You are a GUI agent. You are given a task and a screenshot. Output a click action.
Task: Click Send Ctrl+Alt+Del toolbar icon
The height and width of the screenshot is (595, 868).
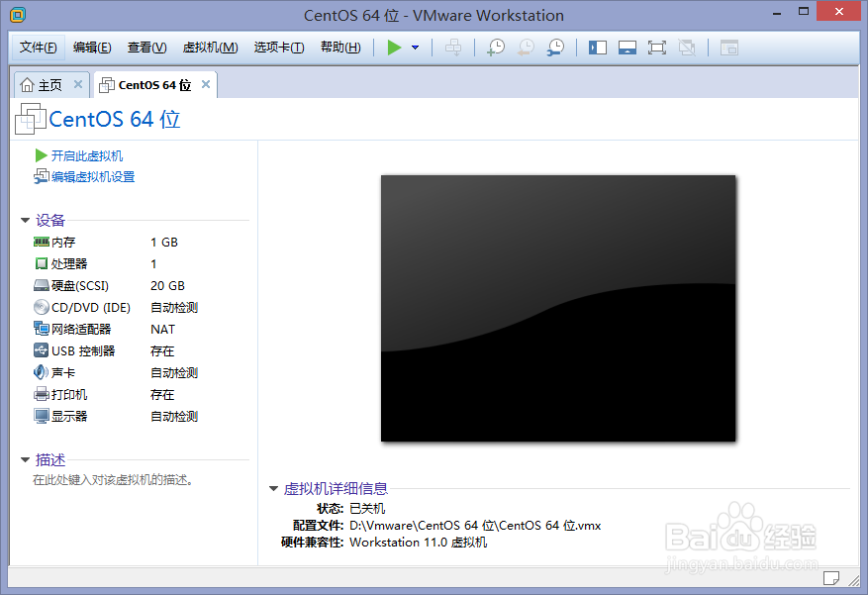(x=453, y=48)
